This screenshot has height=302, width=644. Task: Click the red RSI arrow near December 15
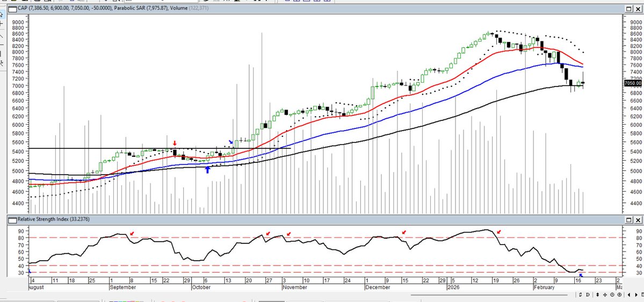coord(404,233)
